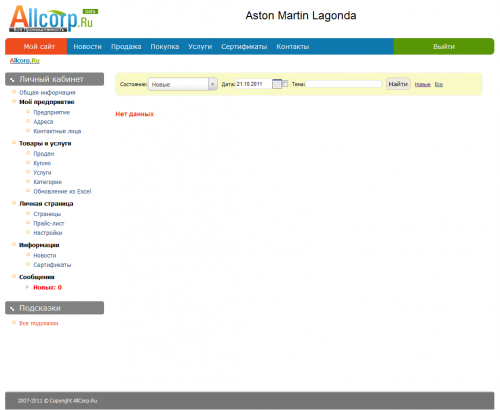Tick the checkbox next to the date field
Viewport: 500px width, 410px height.
[x=285, y=84]
